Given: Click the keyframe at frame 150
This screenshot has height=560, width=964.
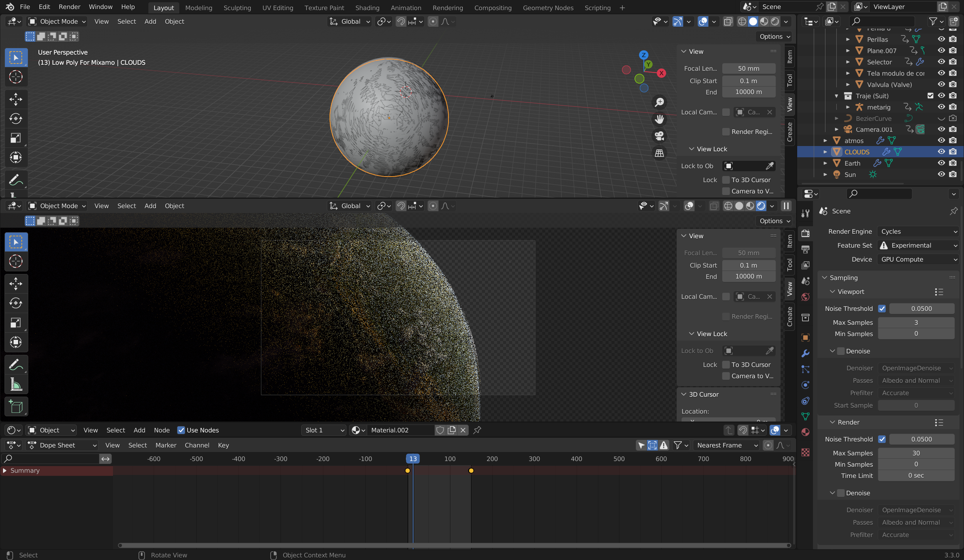Looking at the screenshot, I should (471, 471).
